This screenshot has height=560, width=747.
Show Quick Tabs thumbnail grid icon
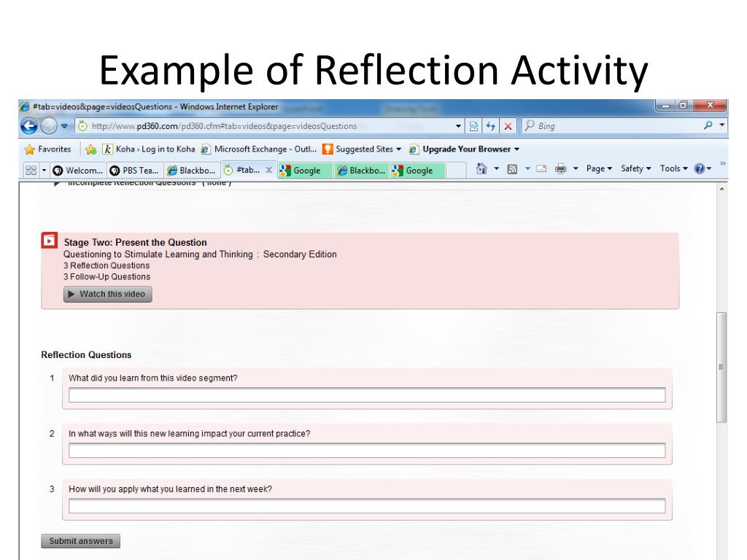(31, 170)
